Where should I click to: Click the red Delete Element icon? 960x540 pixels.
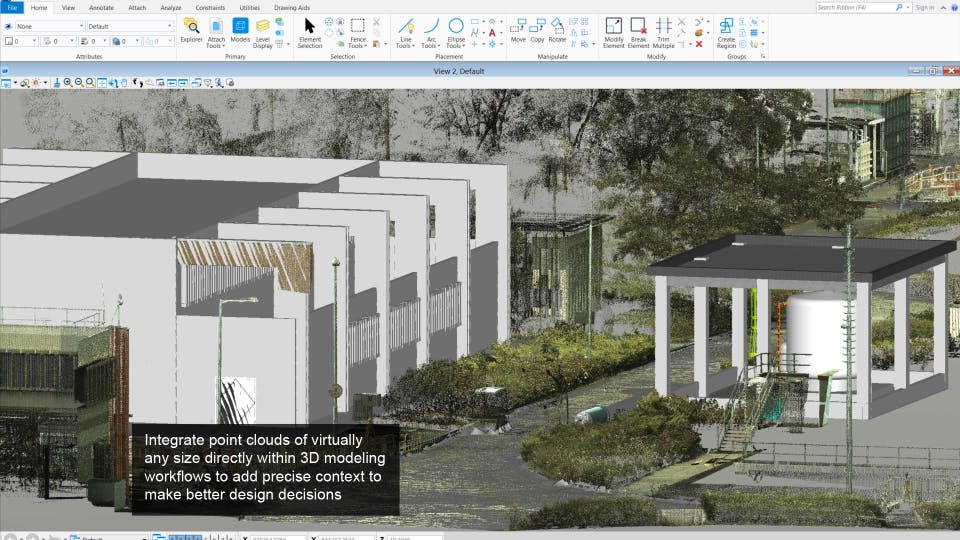click(x=699, y=44)
